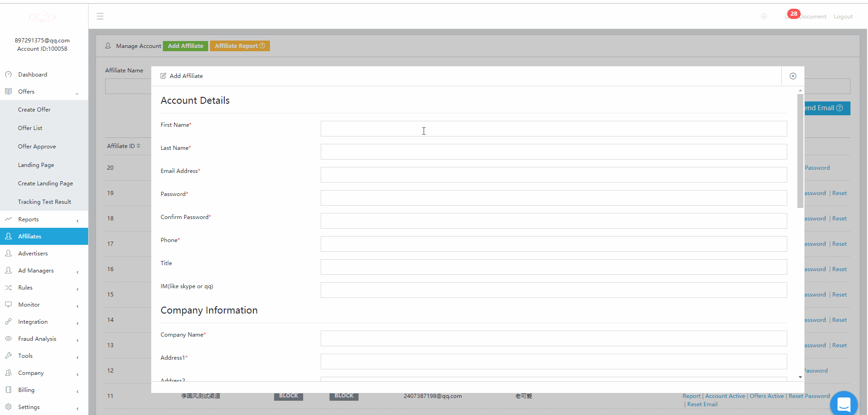The image size is (868, 415).
Task: Click the download icon in top bar
Action: pos(764,16)
